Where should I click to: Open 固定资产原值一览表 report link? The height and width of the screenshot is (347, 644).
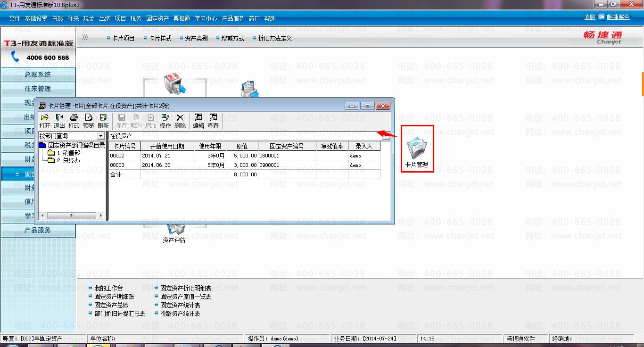[x=186, y=297]
